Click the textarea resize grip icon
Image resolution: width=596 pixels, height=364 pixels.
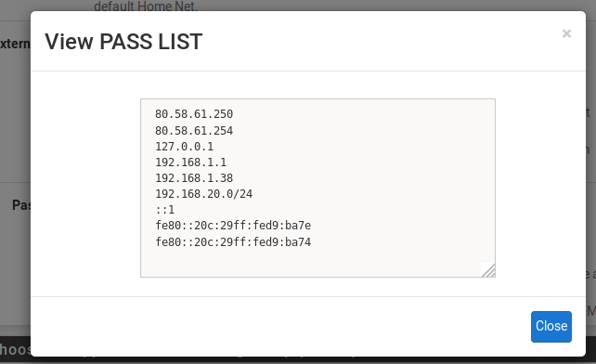488,270
